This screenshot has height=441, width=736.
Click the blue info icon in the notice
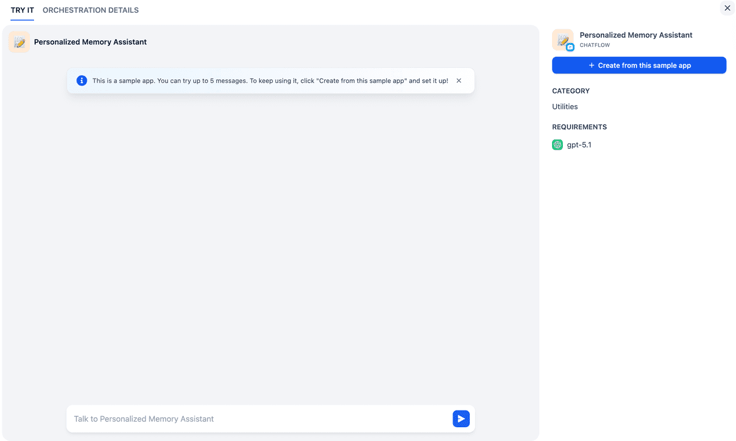click(x=82, y=81)
